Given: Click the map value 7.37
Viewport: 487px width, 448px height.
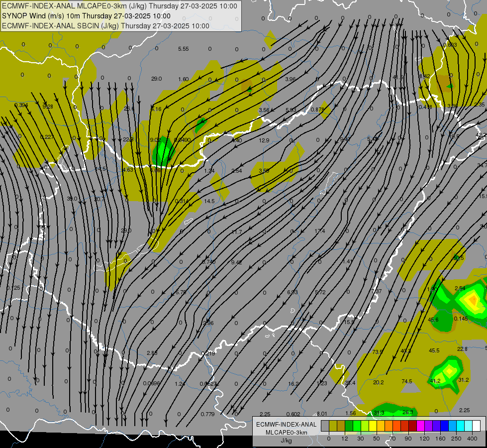Looking at the screenshot, I should tap(377, 291).
